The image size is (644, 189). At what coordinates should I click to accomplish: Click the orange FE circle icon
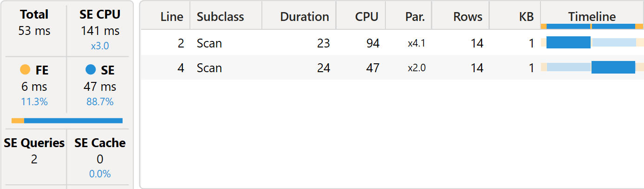(x=26, y=70)
